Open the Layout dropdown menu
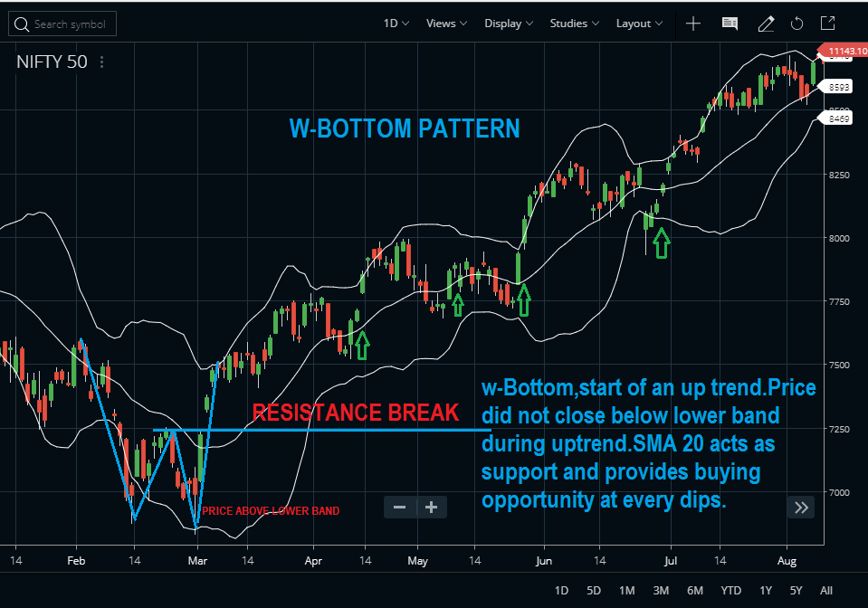Screen dimensions: 868x608 tap(639, 24)
